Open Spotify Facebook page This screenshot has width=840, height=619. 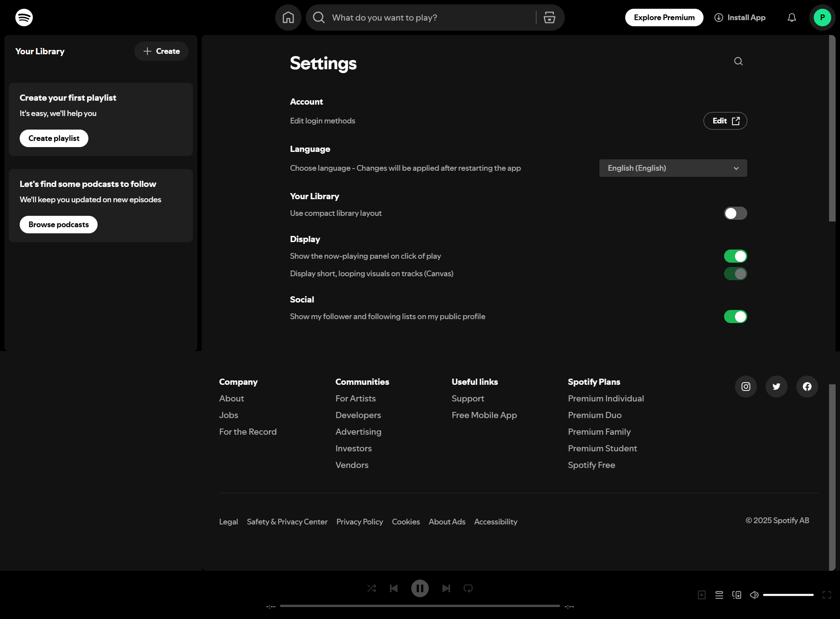(807, 387)
